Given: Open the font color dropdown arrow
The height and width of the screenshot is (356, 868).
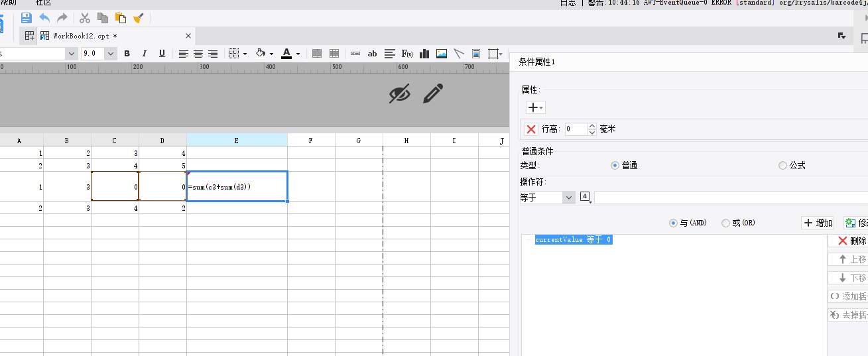Looking at the screenshot, I should pos(298,54).
